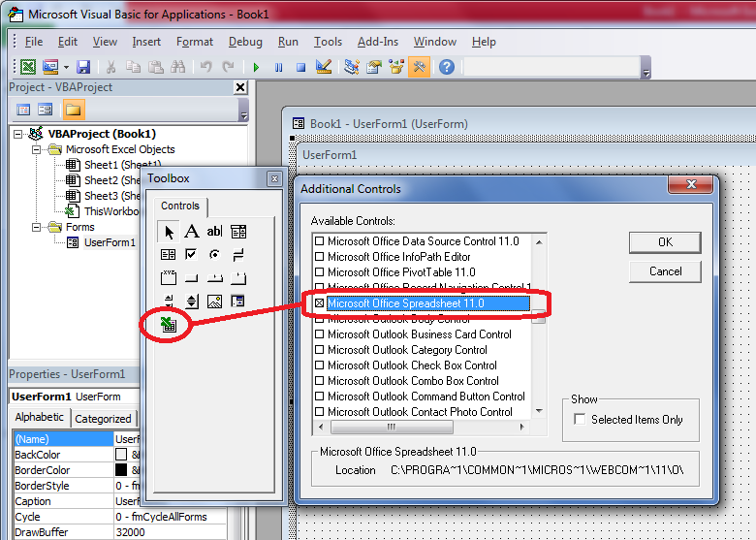Check Microsoft Office Data Source Control 11.0
The image size is (756, 540).
[x=319, y=241]
